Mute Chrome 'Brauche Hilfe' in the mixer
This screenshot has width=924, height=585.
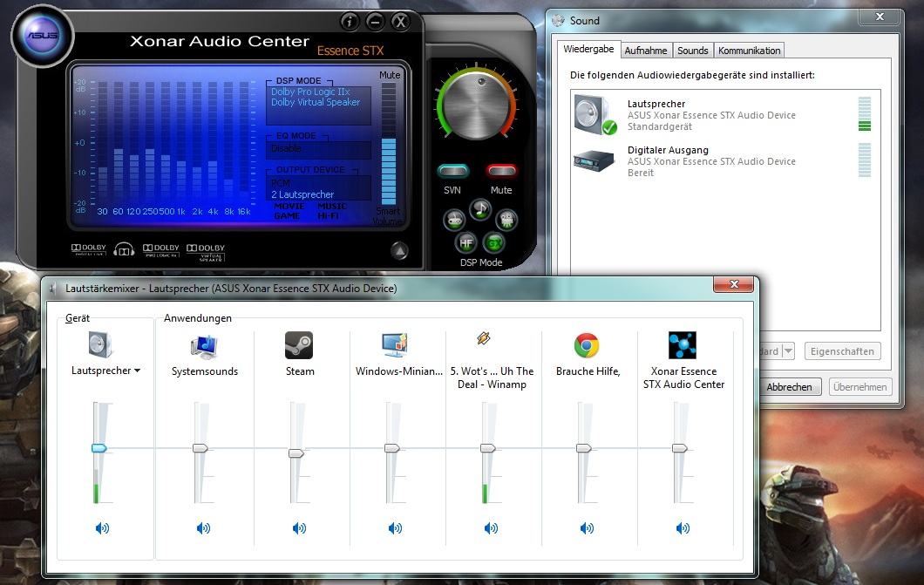click(x=587, y=527)
